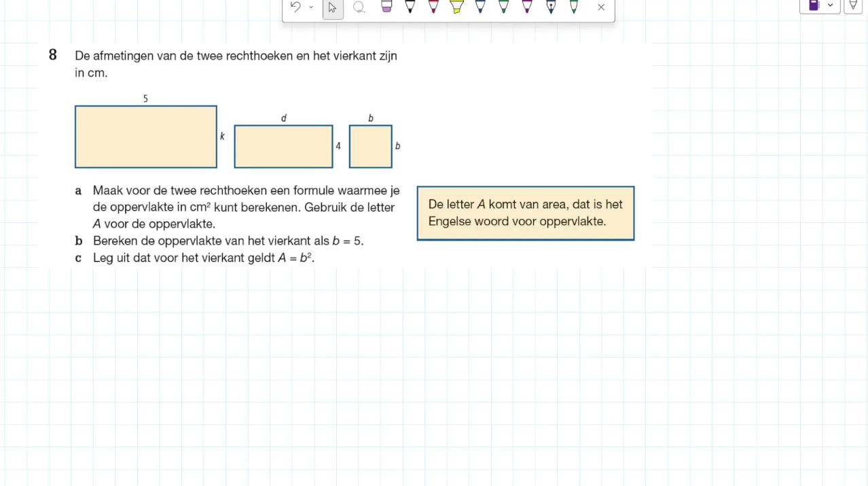Choose the purple-tipped pen

click(527, 7)
